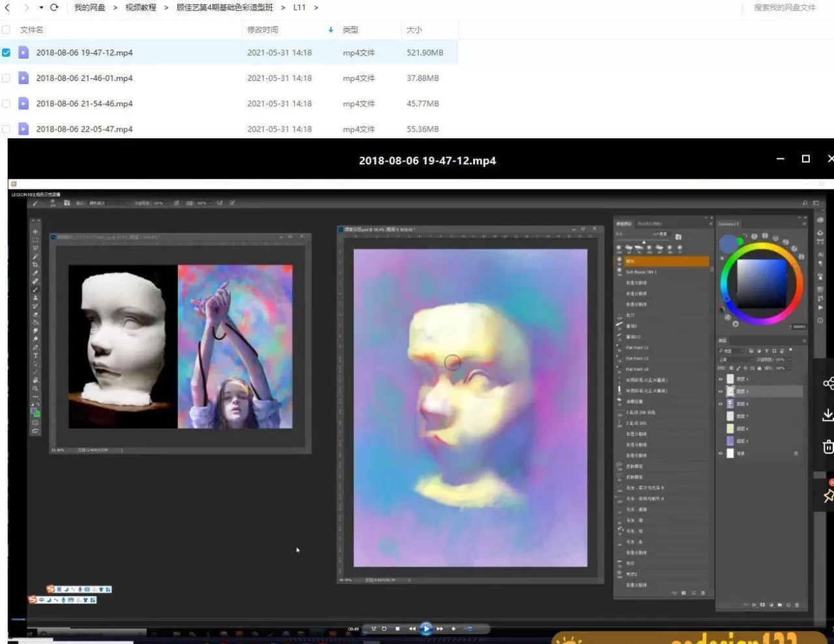Go to 视频教程 folder in breadcrumb

(x=141, y=8)
